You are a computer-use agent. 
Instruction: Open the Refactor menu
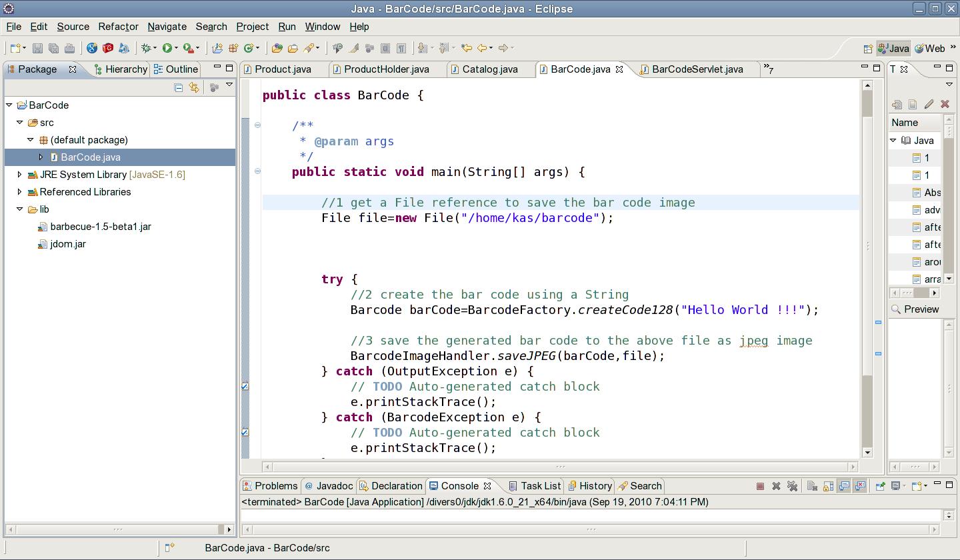117,27
